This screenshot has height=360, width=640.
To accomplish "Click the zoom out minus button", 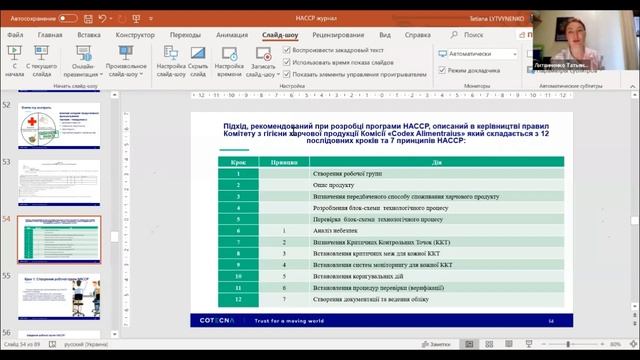I will click(543, 344).
